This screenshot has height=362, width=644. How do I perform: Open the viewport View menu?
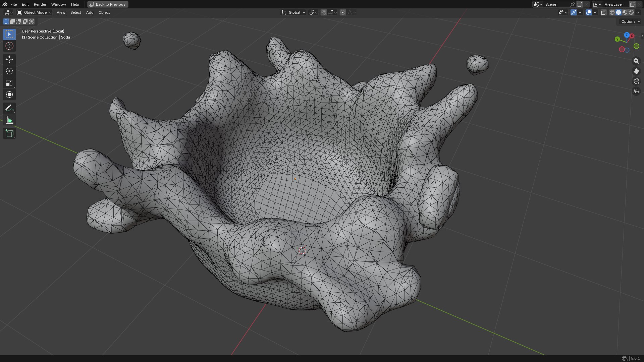[61, 12]
